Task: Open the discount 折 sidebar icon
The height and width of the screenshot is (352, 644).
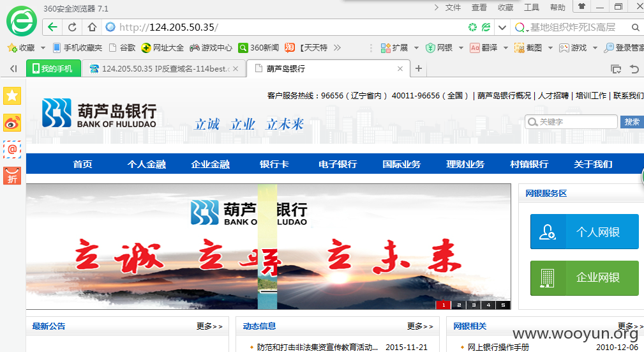Action: point(12,176)
